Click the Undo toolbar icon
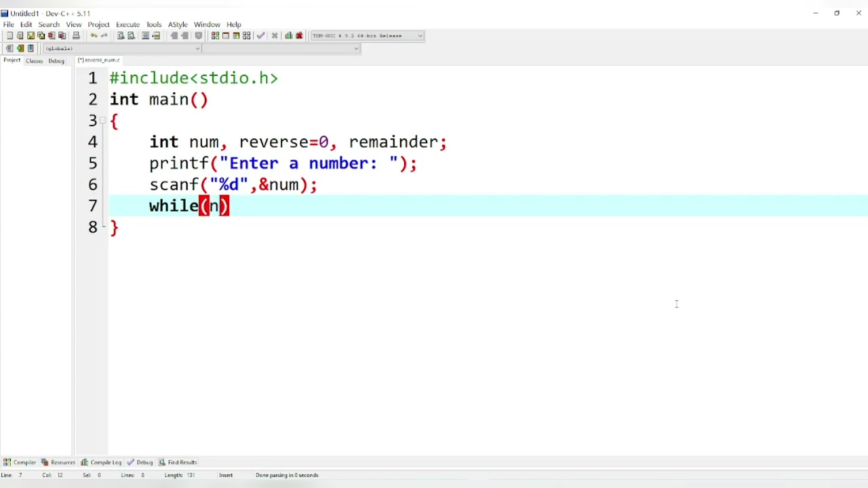This screenshot has width=868, height=488. tap(94, 35)
